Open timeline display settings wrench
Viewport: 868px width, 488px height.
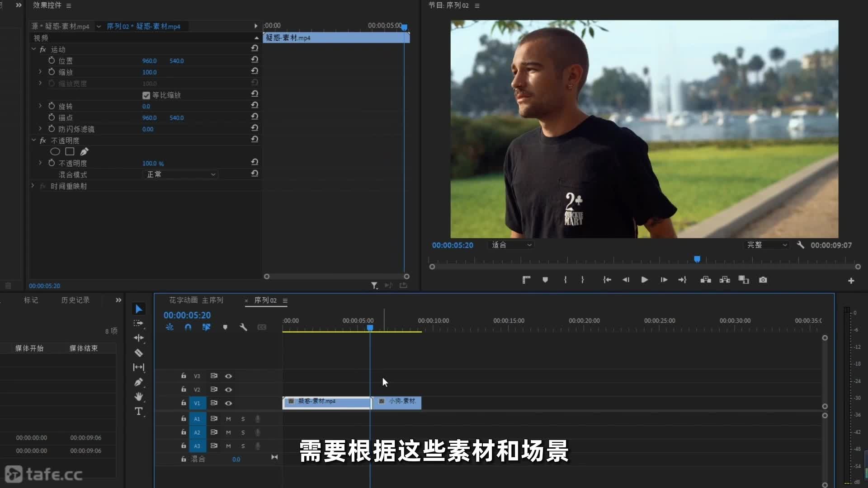pos(243,327)
